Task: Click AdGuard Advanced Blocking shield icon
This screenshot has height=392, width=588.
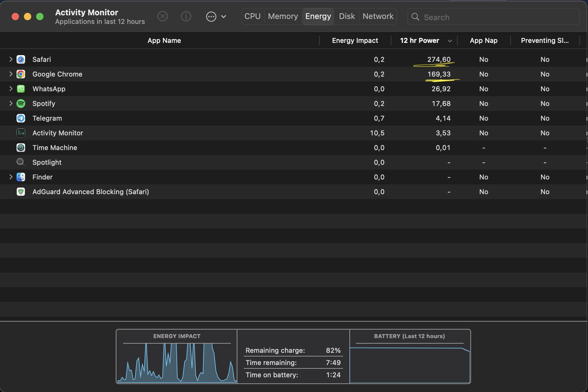Action: coord(21,192)
